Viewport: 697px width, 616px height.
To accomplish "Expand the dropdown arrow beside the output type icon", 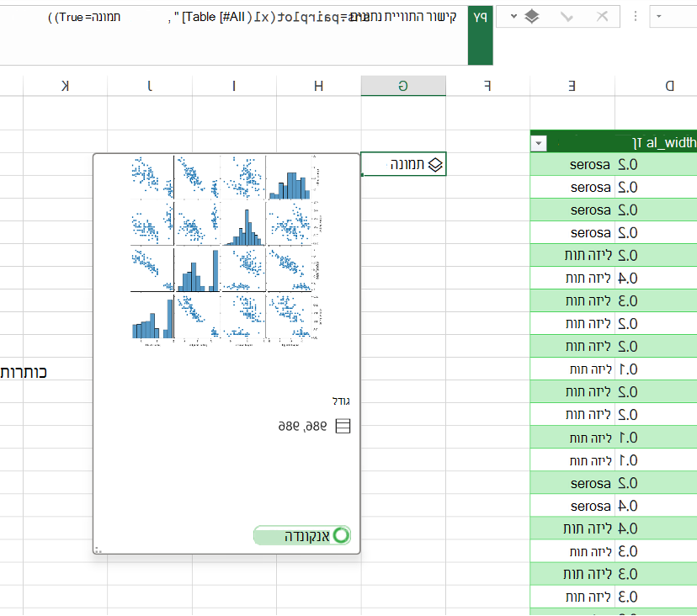I will coord(513,17).
